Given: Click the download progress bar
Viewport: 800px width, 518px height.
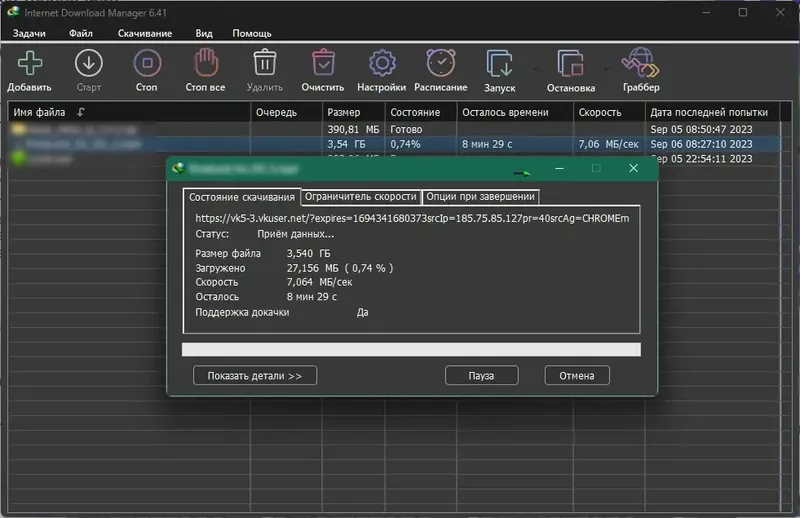Looking at the screenshot, I should tap(411, 350).
